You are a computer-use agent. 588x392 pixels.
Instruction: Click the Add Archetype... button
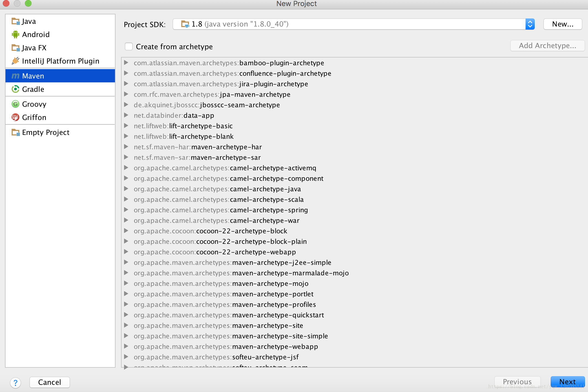pos(547,46)
